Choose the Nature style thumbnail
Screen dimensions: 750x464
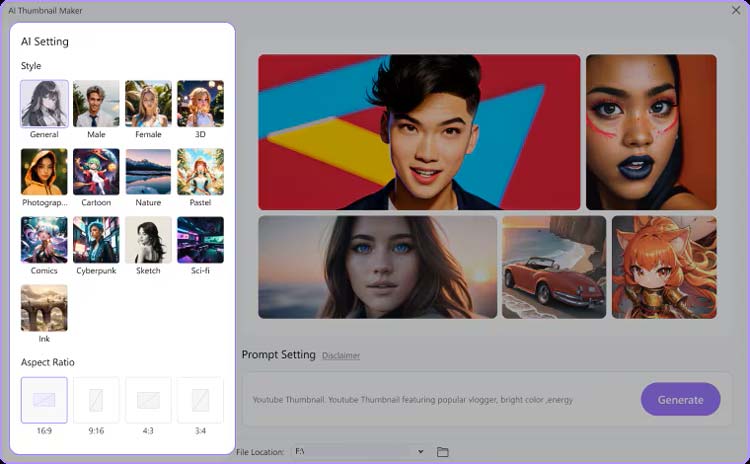148,172
